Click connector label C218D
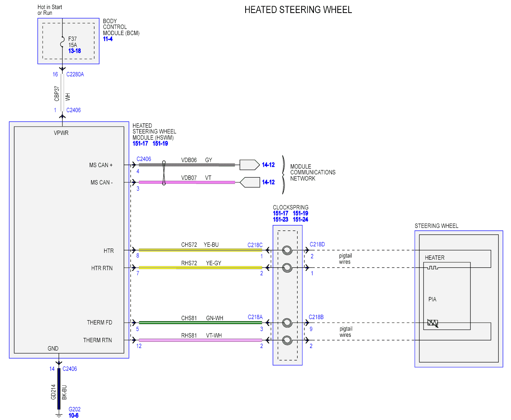Image resolution: width=511 pixels, height=420 pixels. pyautogui.click(x=317, y=245)
